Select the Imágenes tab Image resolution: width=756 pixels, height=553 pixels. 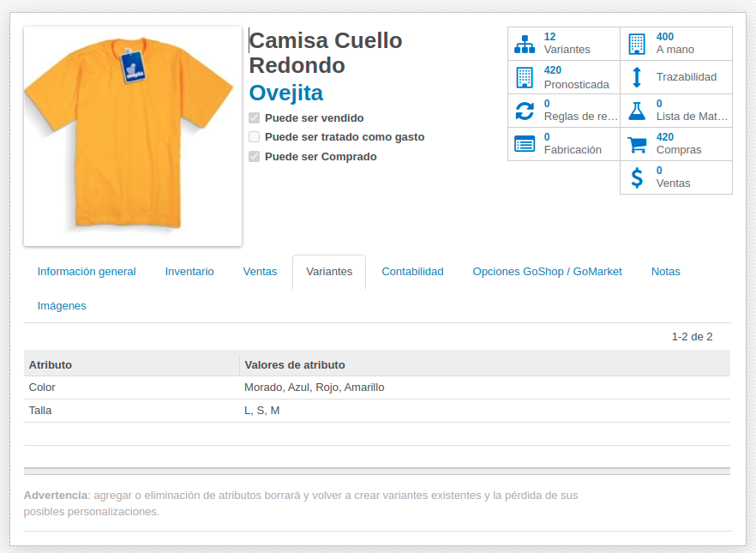click(x=62, y=306)
